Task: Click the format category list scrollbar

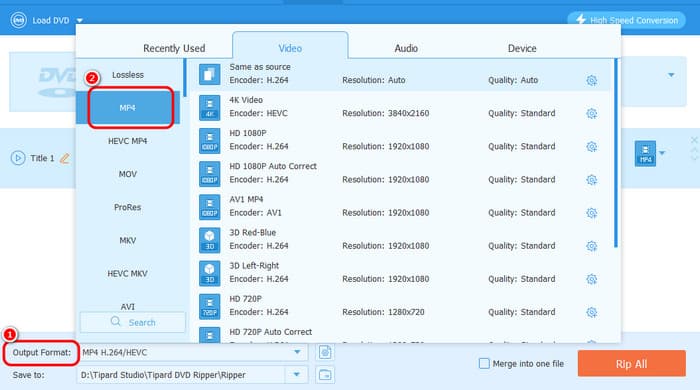Action: click(x=185, y=78)
